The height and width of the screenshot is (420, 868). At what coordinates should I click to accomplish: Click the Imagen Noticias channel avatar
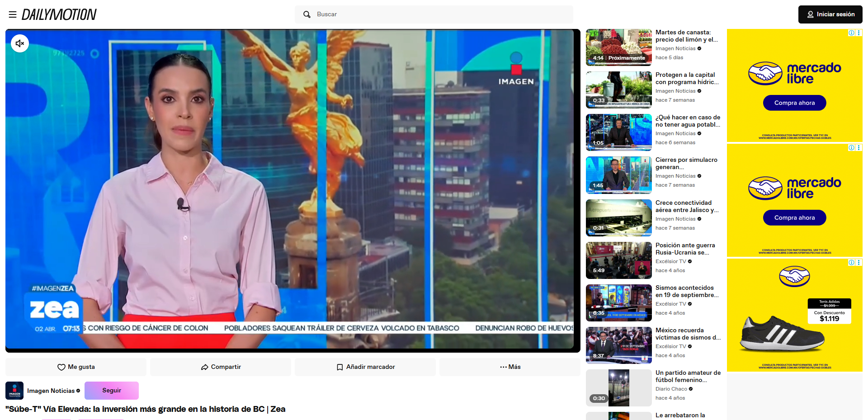click(x=14, y=391)
